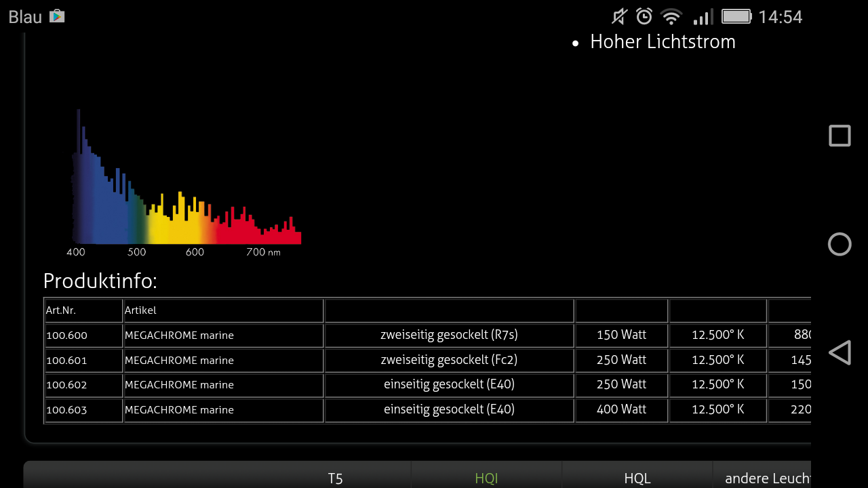Select zweiseitig gesockelt (Fc2) cell
This screenshot has height=488, width=868.
coord(449,360)
